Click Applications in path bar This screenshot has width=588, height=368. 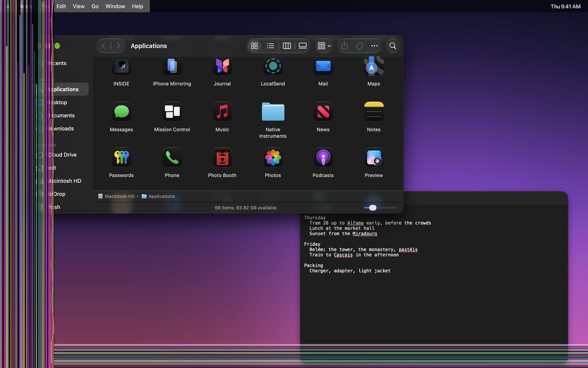pyautogui.click(x=158, y=196)
